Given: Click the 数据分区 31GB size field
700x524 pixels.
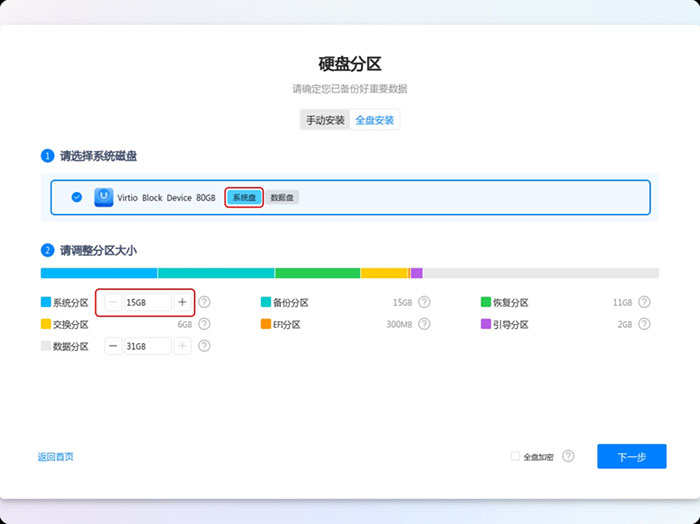Looking at the screenshot, I should tap(147, 346).
